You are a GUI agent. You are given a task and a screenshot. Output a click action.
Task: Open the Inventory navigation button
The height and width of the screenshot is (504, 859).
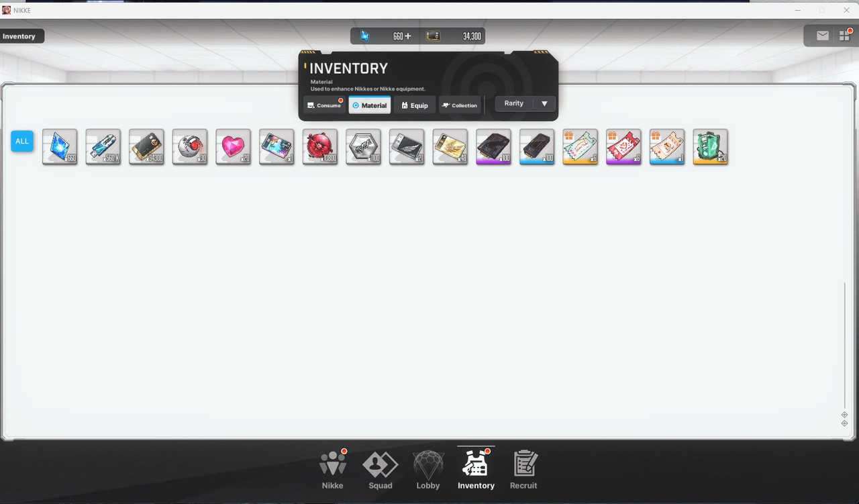476,470
